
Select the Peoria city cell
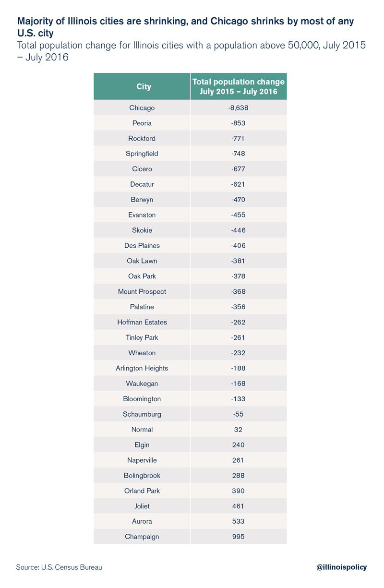(142, 123)
